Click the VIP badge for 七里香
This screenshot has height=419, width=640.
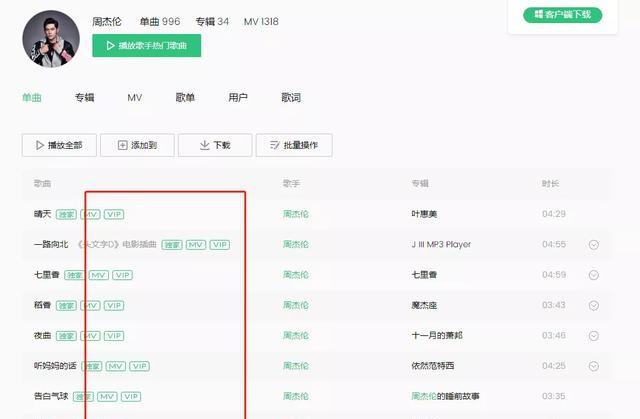click(122, 275)
